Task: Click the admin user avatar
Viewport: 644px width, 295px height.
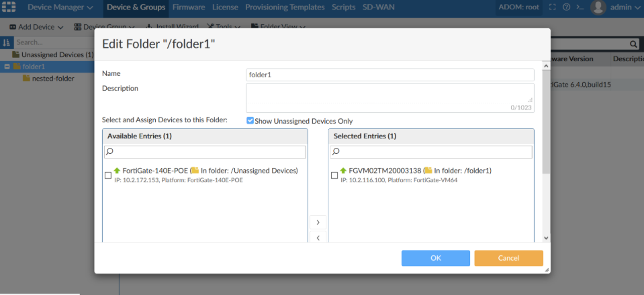Action: pos(598,7)
